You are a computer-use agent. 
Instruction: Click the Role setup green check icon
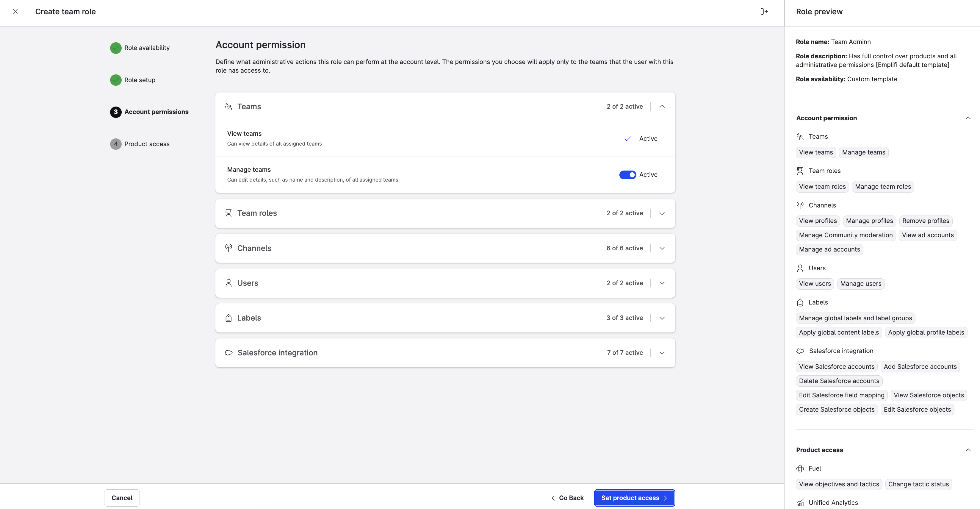point(116,80)
